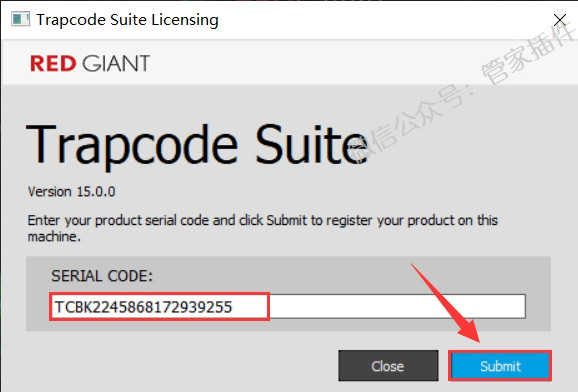Click the window title bar app icon
This screenshot has width=578, height=392.
20,19
